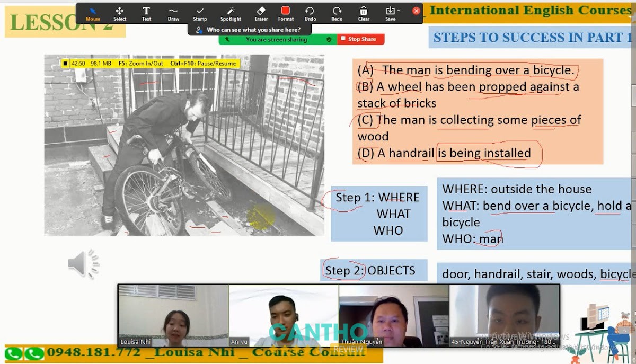Clear annotations with the trash icon
The width and height of the screenshot is (636, 364).
364,14
